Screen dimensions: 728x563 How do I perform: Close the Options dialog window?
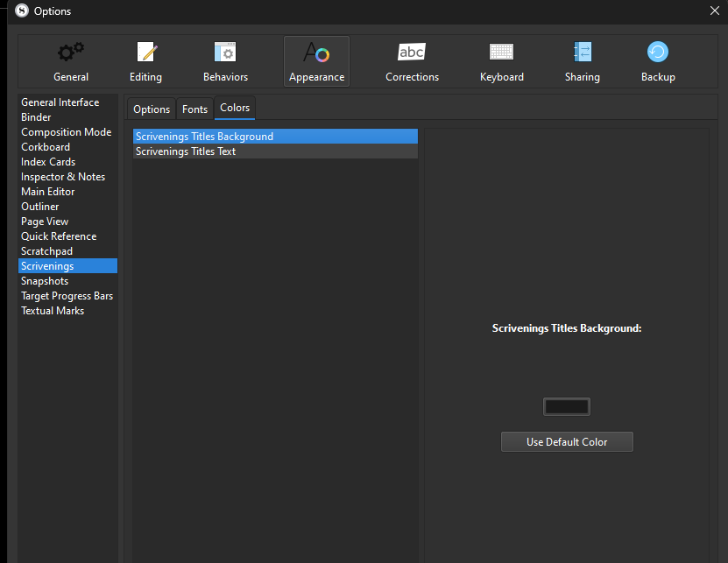715,11
